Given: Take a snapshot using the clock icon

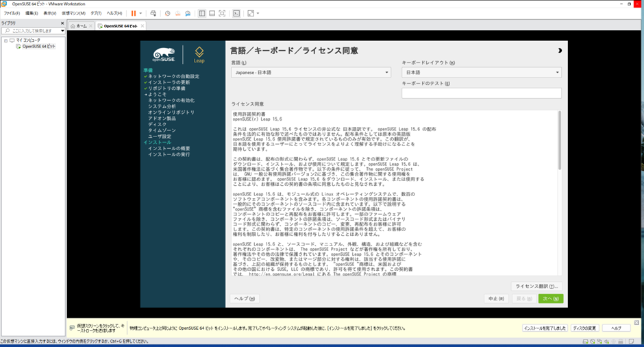Looking at the screenshot, I should (168, 13).
